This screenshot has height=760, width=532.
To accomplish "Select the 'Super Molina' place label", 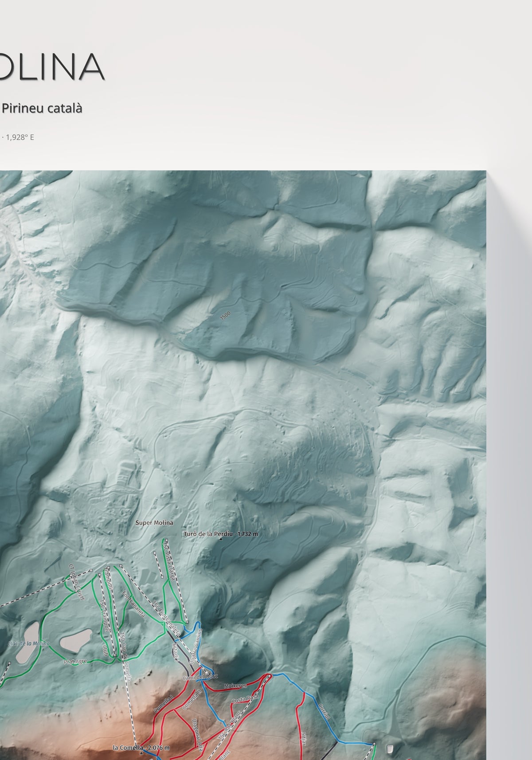I will point(154,523).
